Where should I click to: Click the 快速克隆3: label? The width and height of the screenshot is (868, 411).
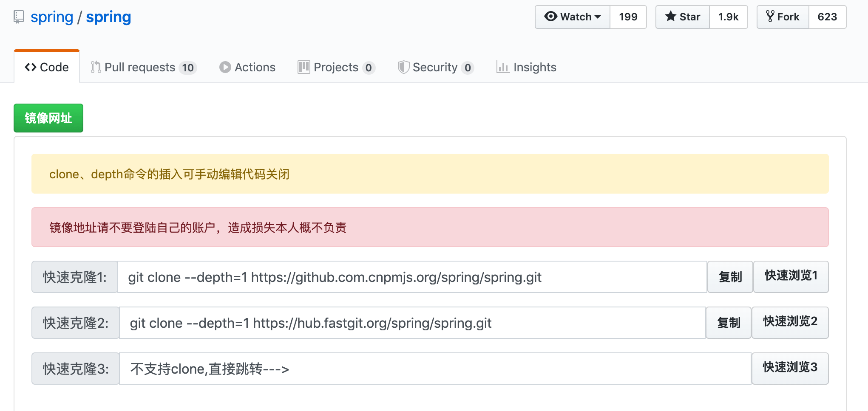[76, 369]
